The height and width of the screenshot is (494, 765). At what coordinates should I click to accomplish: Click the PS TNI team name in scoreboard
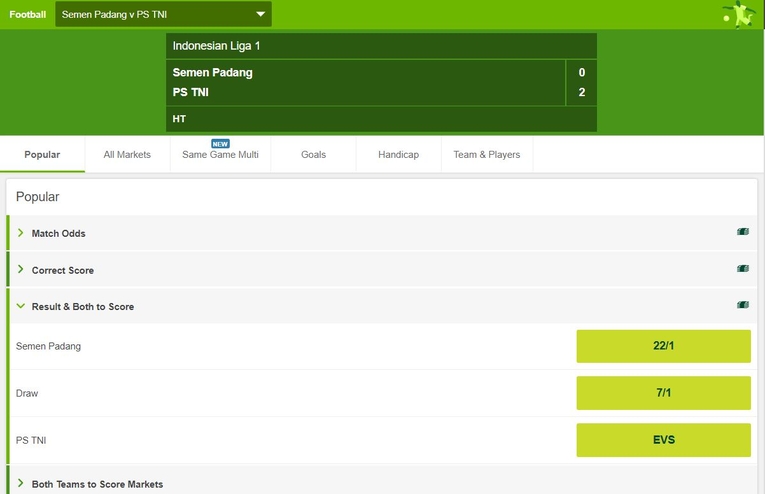coord(190,92)
